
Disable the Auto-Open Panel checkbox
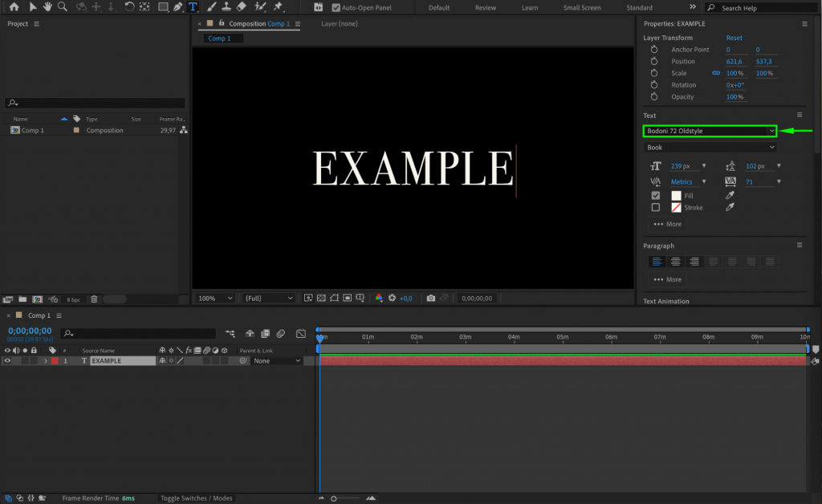click(336, 7)
